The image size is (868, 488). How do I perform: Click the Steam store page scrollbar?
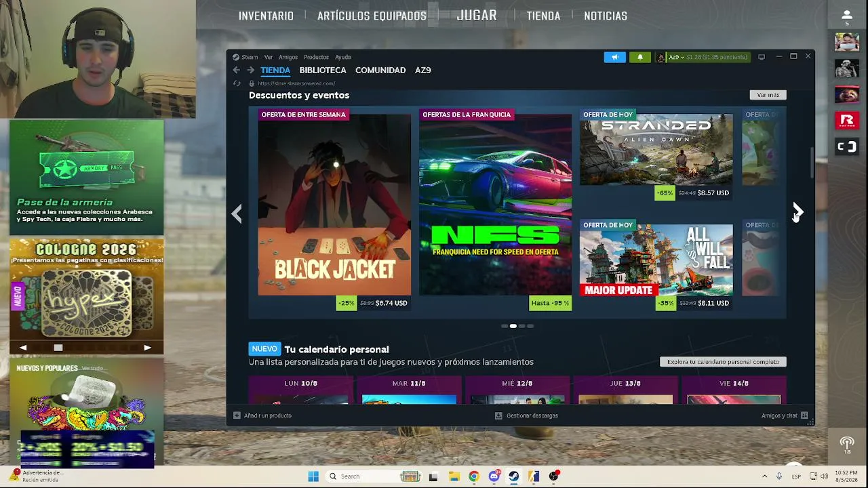811,164
